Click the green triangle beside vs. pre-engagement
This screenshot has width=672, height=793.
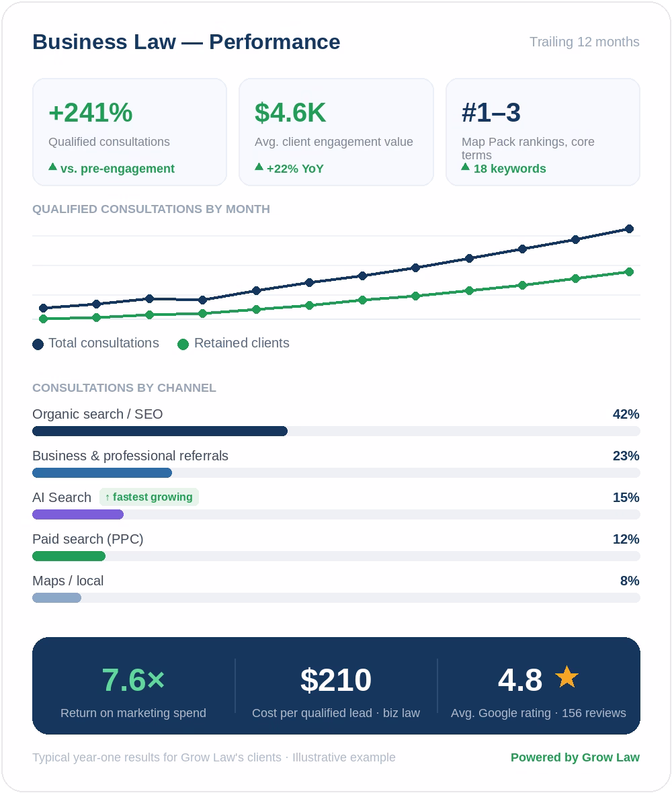pos(52,167)
